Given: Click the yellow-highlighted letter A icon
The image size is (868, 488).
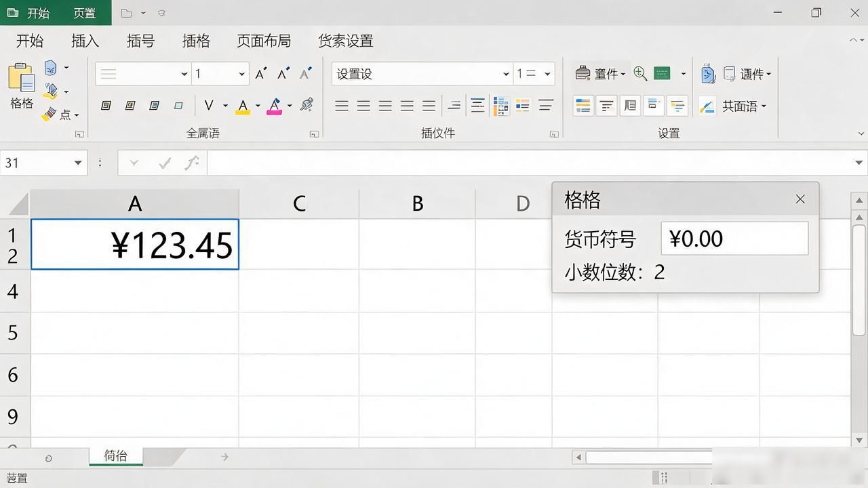Looking at the screenshot, I should pyautogui.click(x=243, y=106).
